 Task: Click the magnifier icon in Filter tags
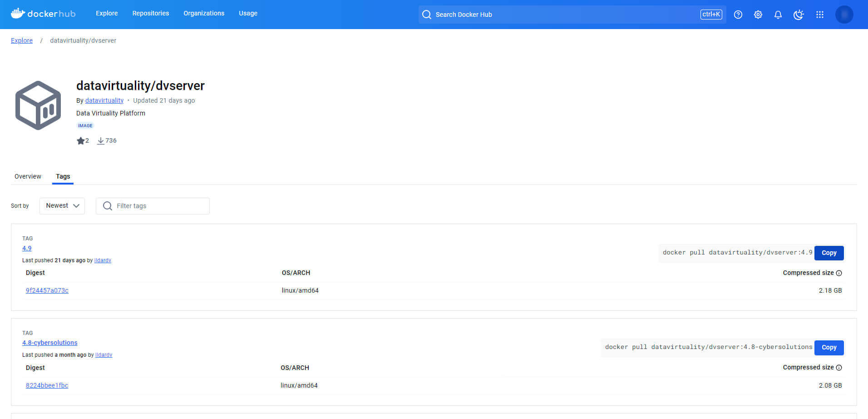click(x=108, y=206)
